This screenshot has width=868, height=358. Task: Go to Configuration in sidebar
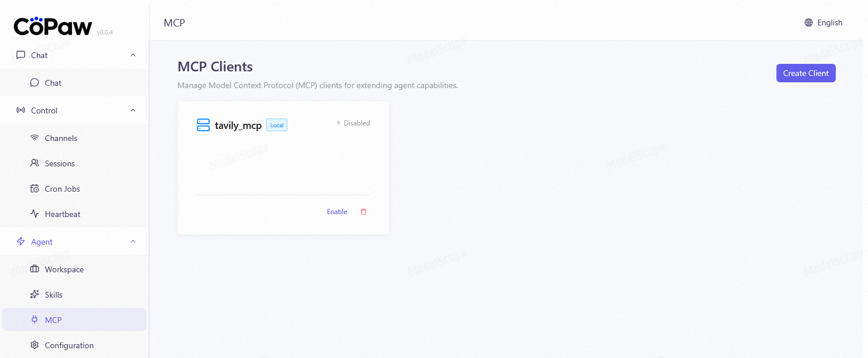point(69,345)
